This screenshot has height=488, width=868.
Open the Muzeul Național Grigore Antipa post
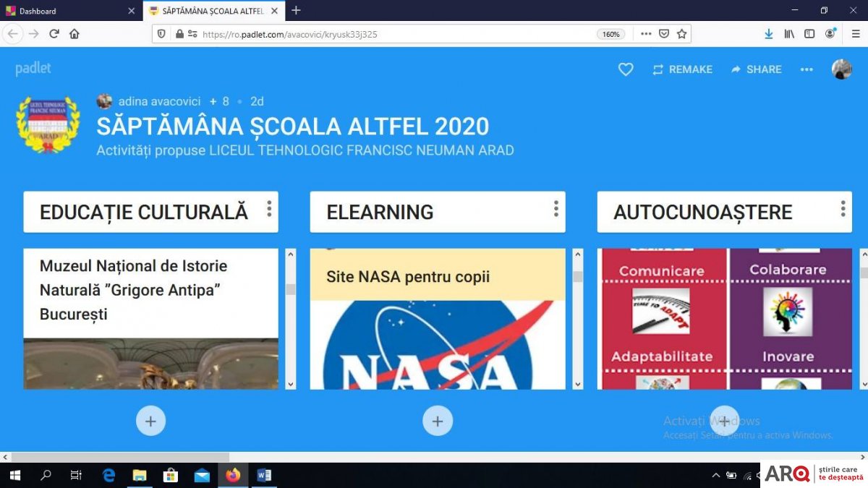point(134,290)
